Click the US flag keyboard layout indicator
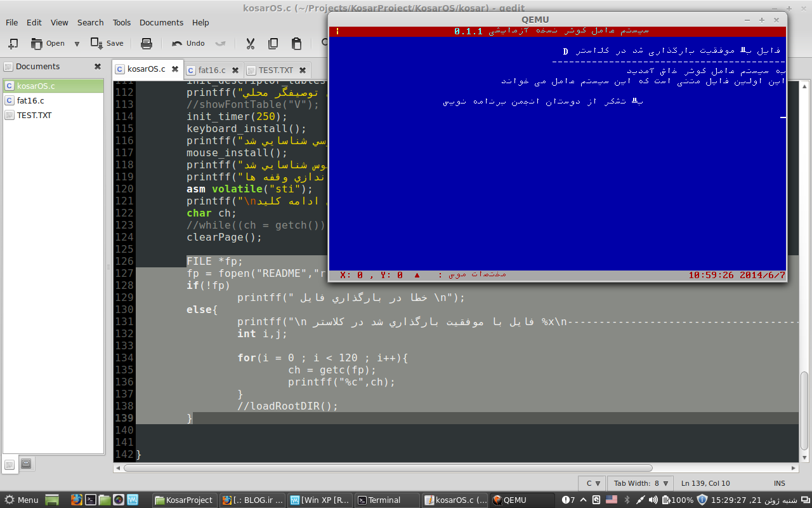The image size is (812, 508). 611,500
